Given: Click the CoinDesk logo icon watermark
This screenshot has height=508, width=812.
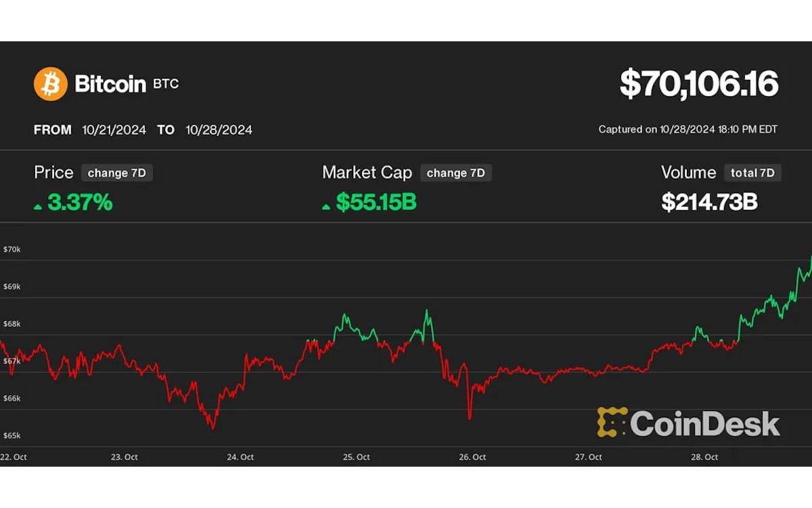Looking at the screenshot, I should pos(612,422).
